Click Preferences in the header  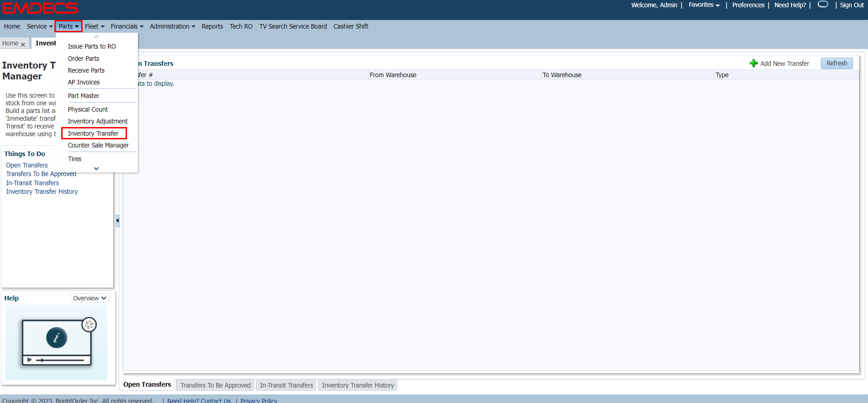coord(748,5)
